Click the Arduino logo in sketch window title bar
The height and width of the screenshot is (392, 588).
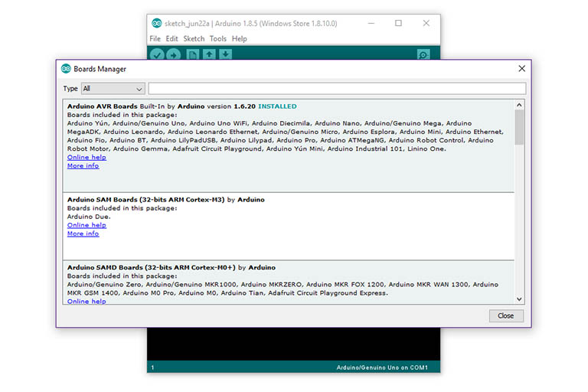157,23
